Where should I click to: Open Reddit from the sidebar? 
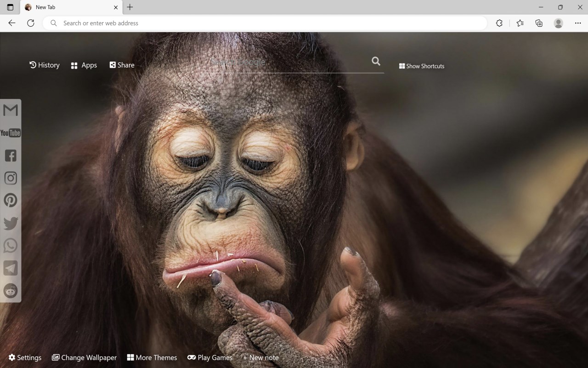[11, 291]
